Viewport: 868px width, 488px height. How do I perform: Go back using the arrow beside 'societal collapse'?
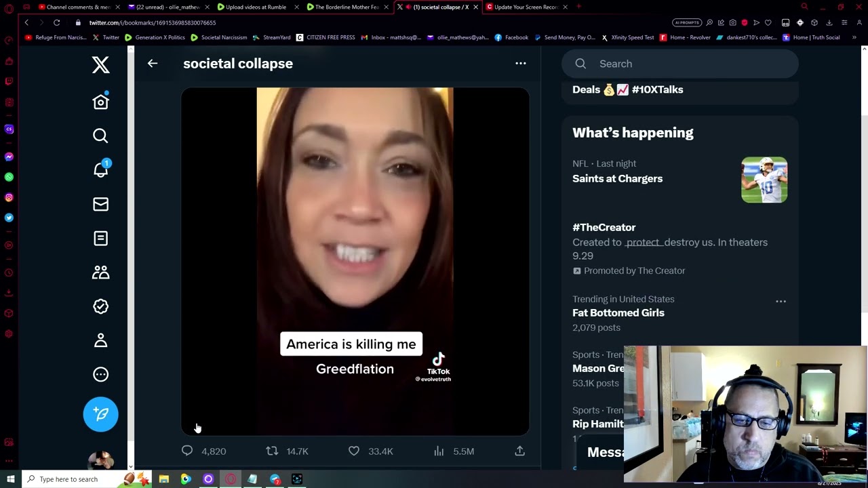pyautogui.click(x=153, y=63)
